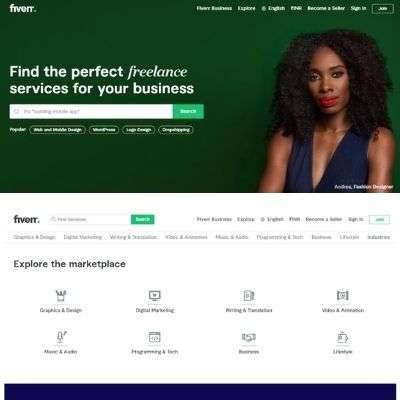The height and width of the screenshot is (400, 400).
Task: Open the Graphics & Design tab in the category bar
Action: 34,237
